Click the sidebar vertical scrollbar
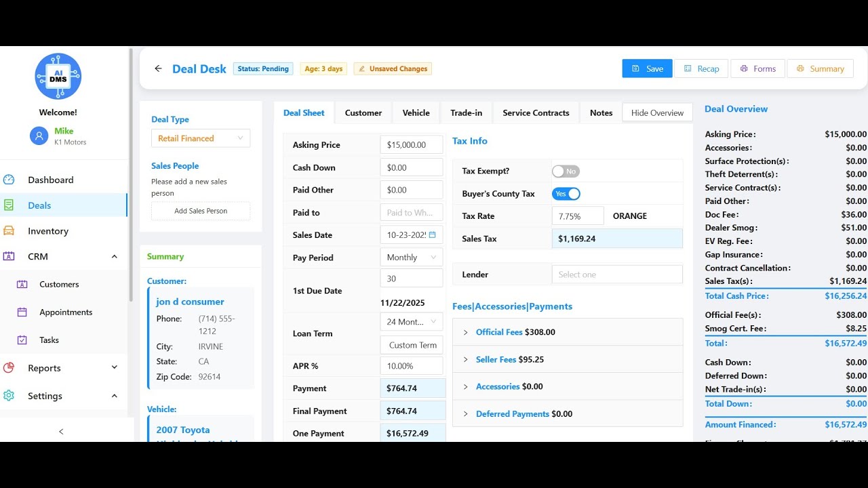Viewport: 868px width, 488px height. coord(131,175)
